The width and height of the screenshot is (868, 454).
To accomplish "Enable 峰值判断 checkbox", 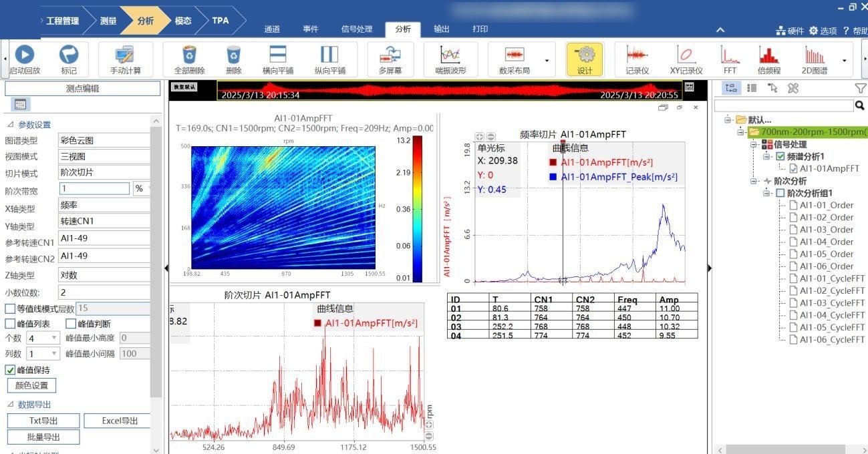I will [x=71, y=324].
